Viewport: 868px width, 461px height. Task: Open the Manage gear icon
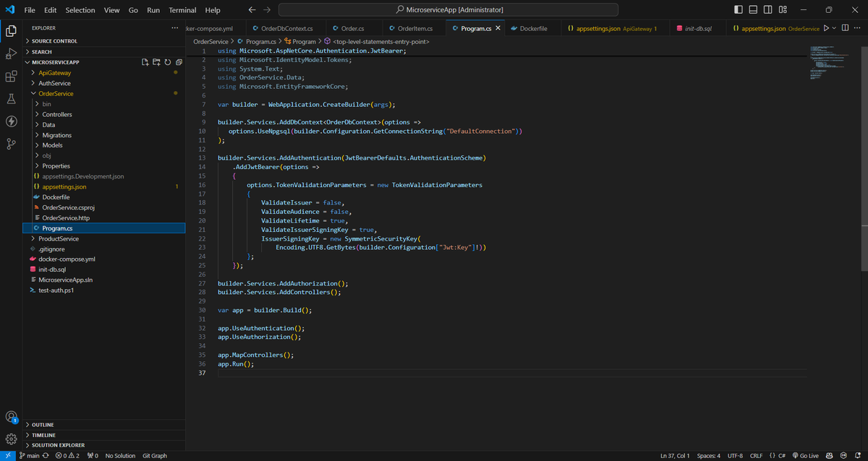pos(11,439)
